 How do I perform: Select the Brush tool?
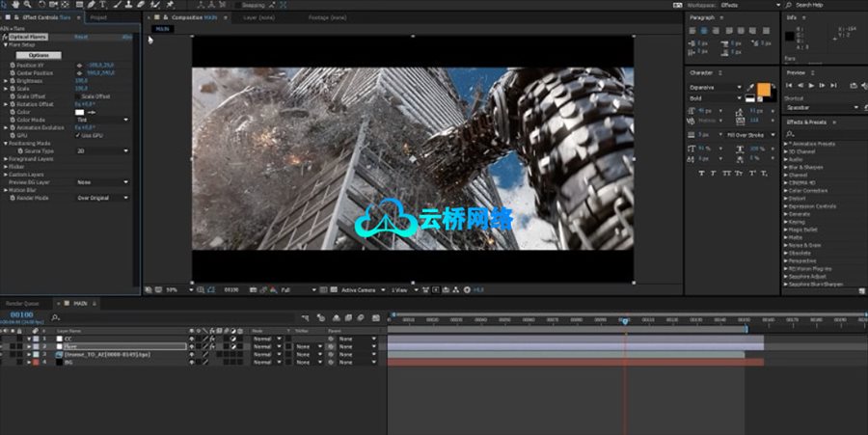click(116, 5)
